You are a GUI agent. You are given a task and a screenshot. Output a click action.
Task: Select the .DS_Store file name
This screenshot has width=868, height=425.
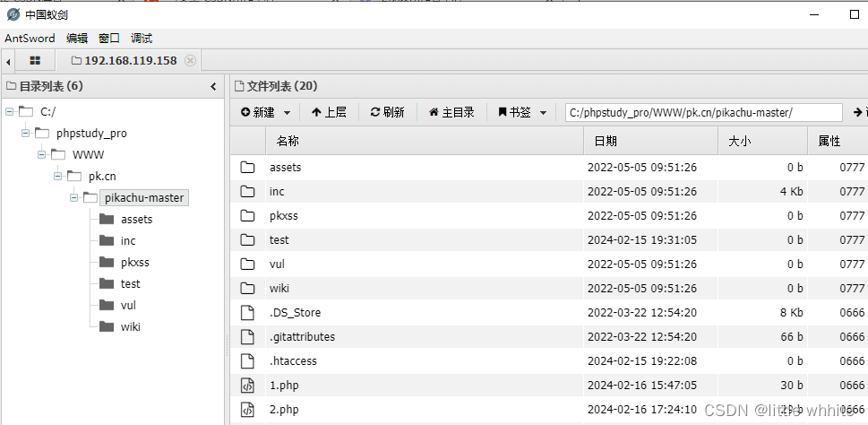295,313
